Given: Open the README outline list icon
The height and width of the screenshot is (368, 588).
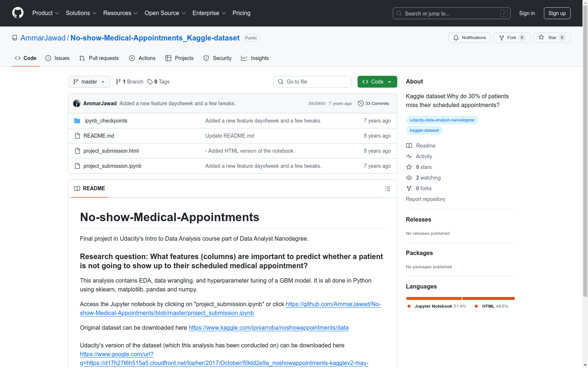Looking at the screenshot, I should (x=388, y=189).
